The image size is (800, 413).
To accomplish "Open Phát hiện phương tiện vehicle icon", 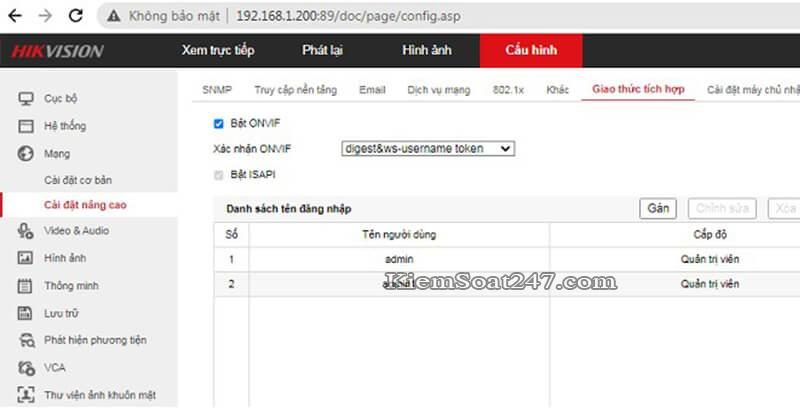I will tap(26, 340).
